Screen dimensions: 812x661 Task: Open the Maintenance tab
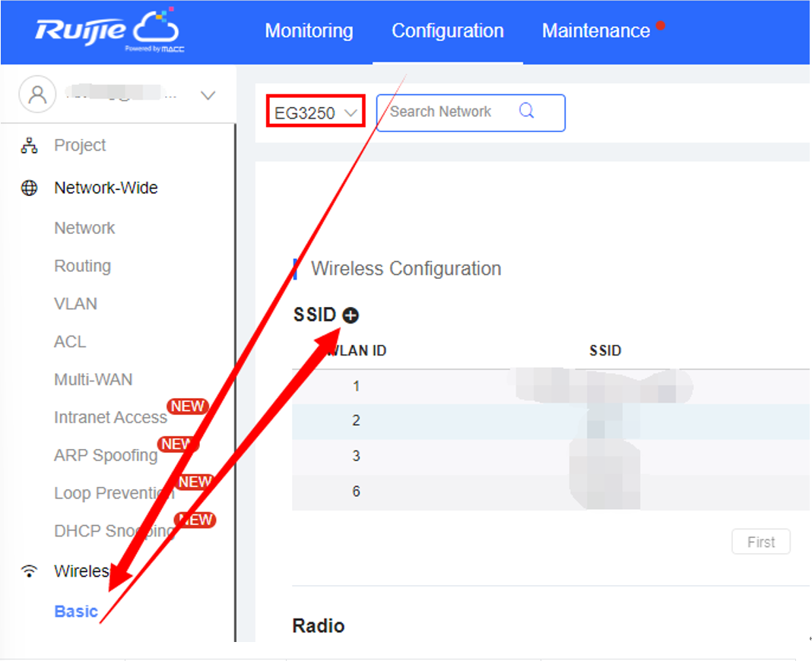[595, 31]
